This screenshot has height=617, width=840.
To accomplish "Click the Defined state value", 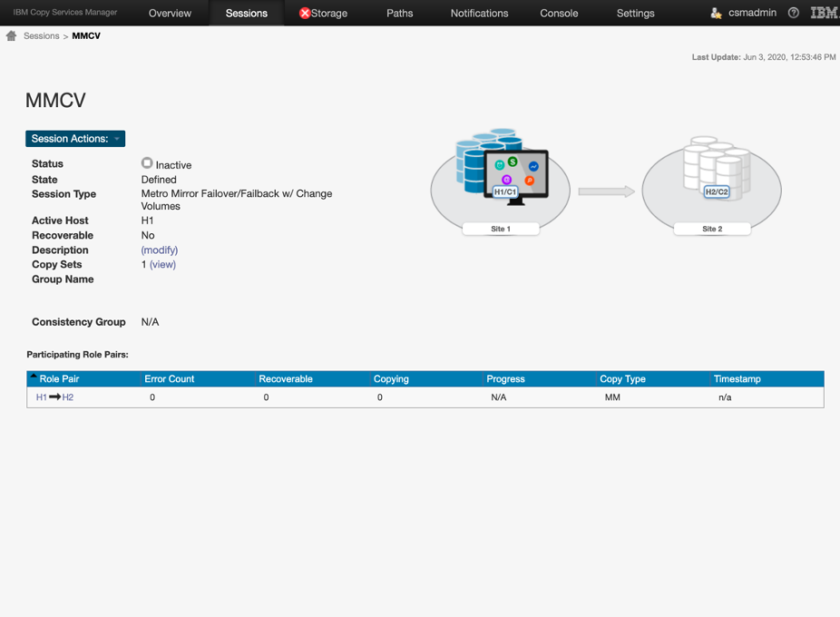I will [x=159, y=180].
